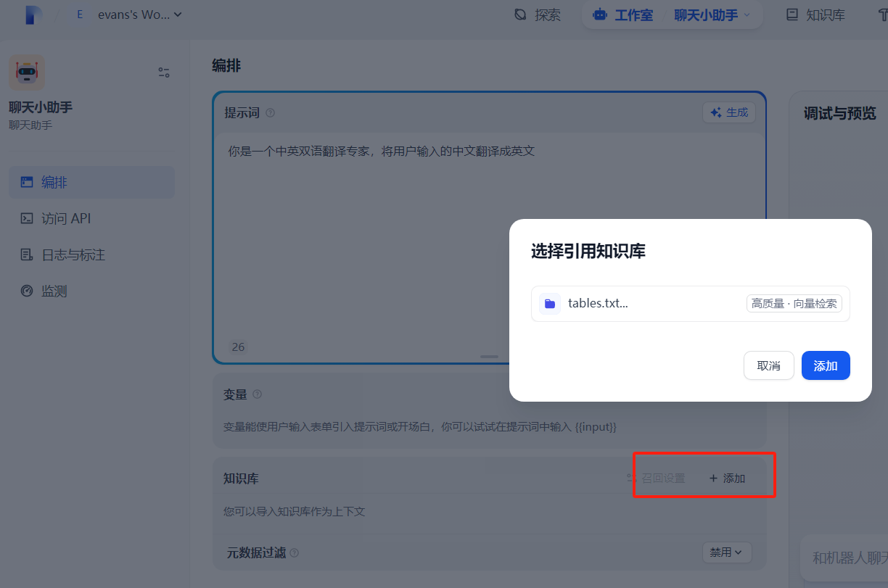The height and width of the screenshot is (588, 888).
Task: Click the 选择引用知识库 dialog title
Action: (588, 252)
